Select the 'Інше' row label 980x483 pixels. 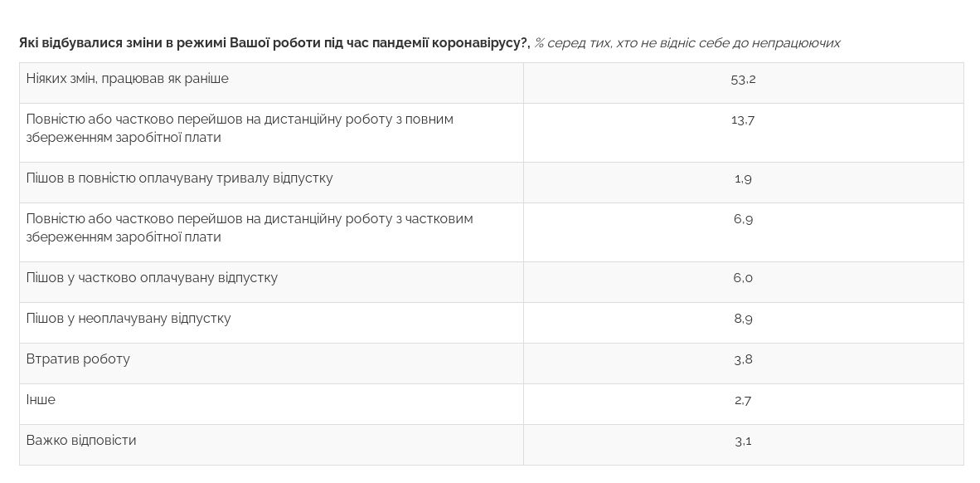(x=41, y=400)
